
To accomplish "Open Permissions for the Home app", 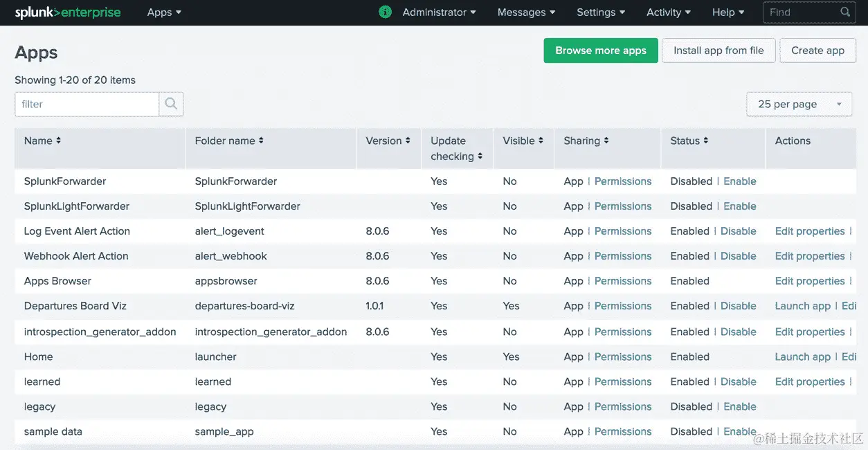I will pyautogui.click(x=622, y=357).
